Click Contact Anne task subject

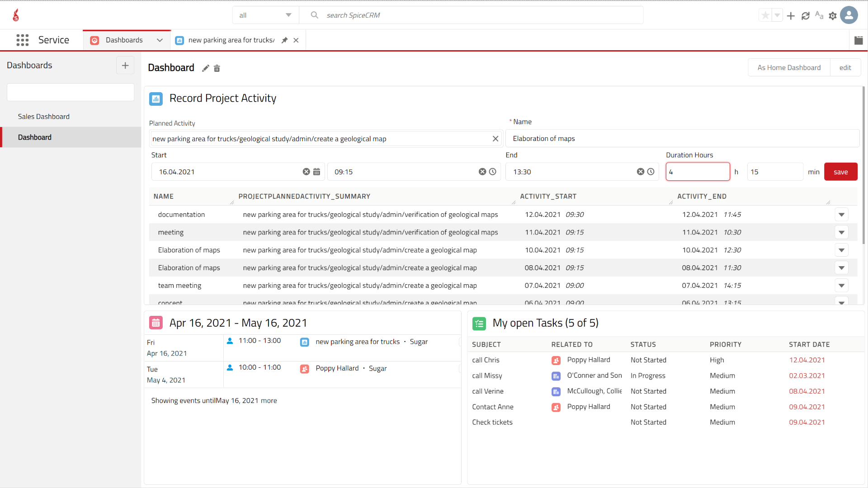point(492,407)
